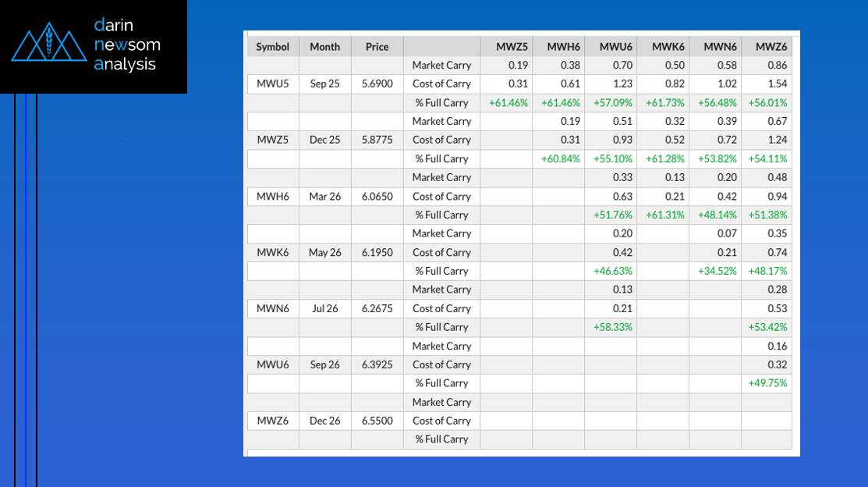Select the Jul 26 month cell
Image resolution: width=868 pixels, height=487 pixels.
pos(324,308)
